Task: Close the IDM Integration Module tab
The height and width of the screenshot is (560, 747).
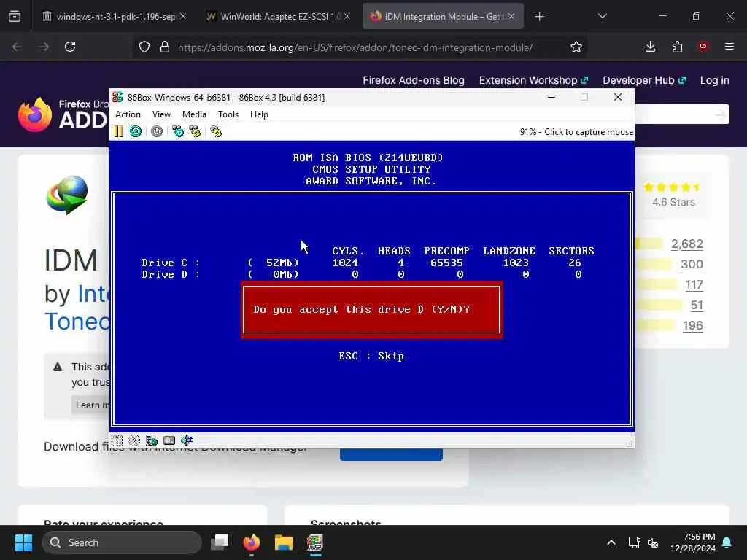Action: pyautogui.click(x=511, y=16)
